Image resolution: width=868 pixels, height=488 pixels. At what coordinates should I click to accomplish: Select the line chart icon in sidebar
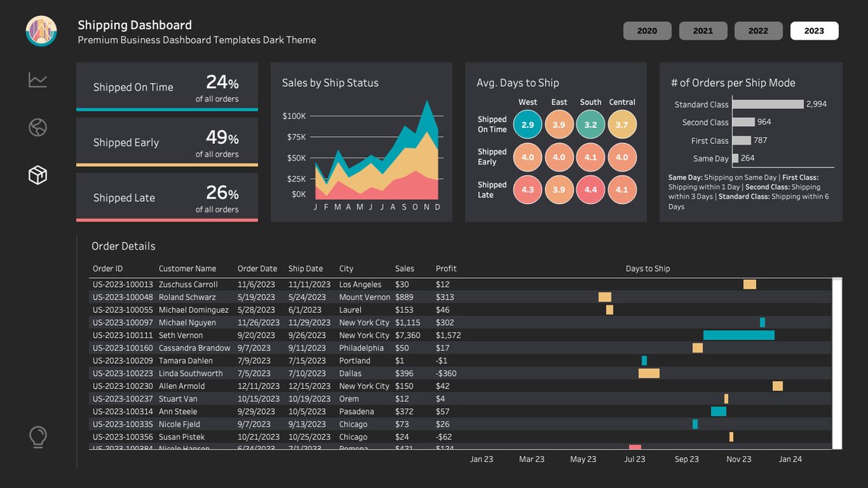[37, 79]
